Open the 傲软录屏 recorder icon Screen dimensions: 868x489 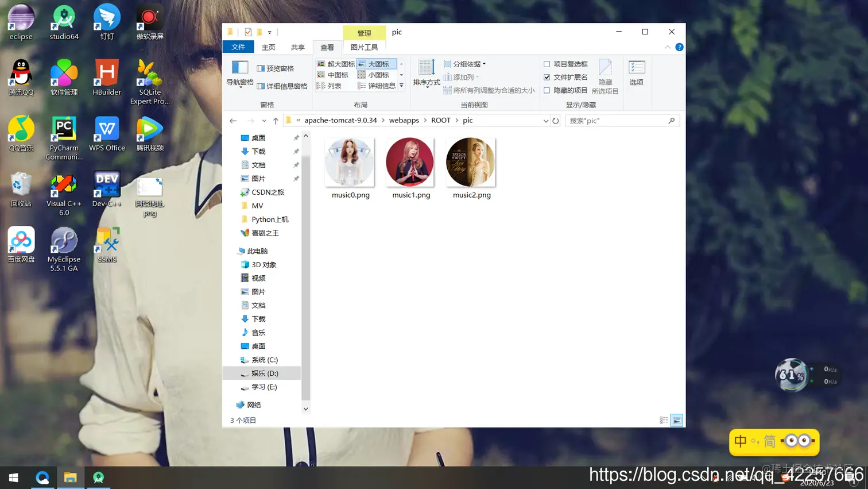150,22
